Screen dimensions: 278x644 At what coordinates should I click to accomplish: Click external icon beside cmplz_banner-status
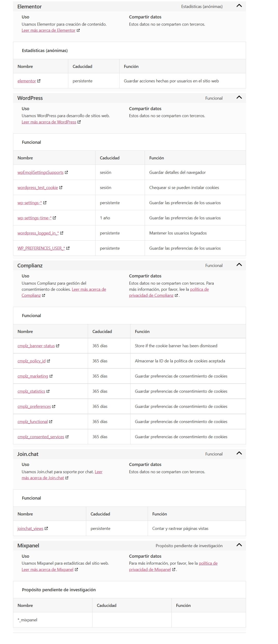click(x=58, y=346)
